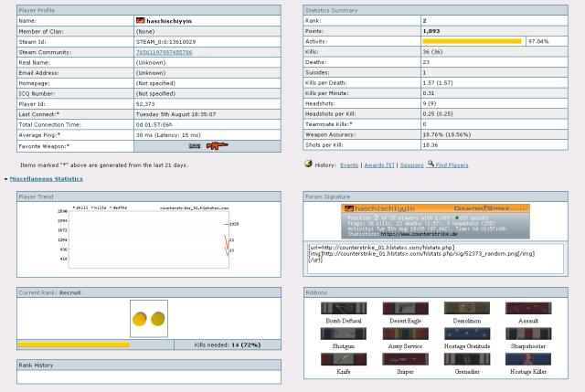Open the Awards history link
This screenshot has width=585, height=392.
click(378, 164)
